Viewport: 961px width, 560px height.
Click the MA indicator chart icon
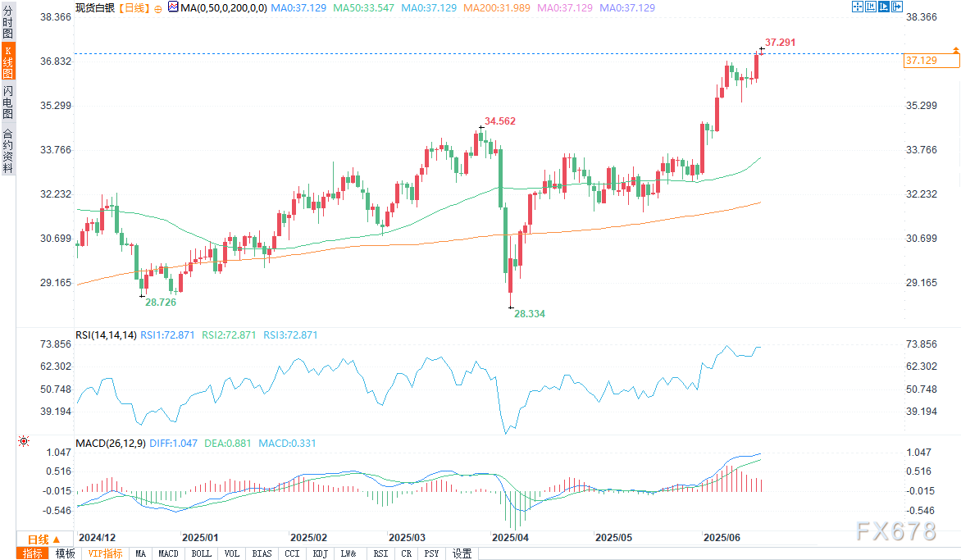click(172, 7)
